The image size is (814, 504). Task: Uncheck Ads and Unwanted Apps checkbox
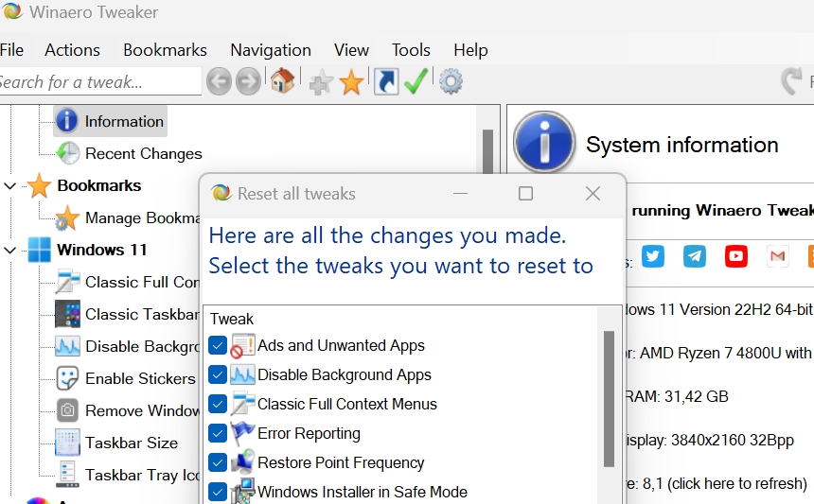coord(217,346)
